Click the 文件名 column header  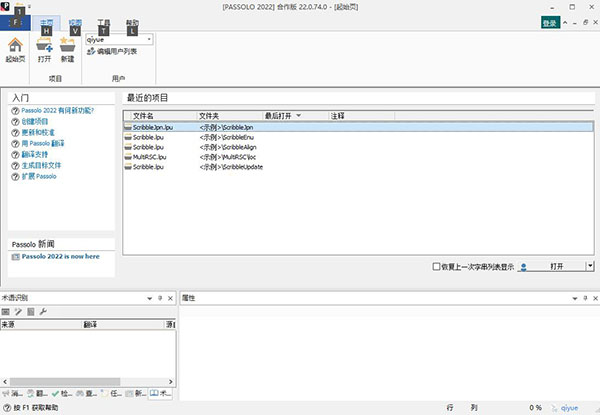click(163, 116)
